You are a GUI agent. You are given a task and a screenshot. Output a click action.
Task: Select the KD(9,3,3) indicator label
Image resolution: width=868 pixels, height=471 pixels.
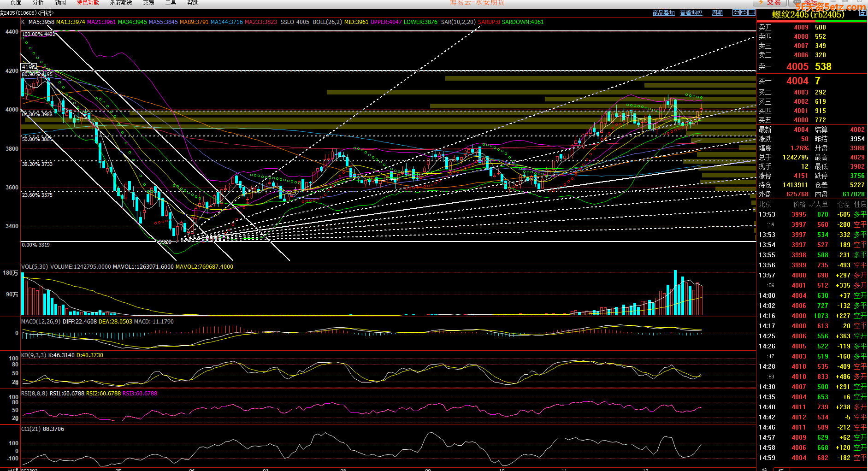click(x=34, y=355)
